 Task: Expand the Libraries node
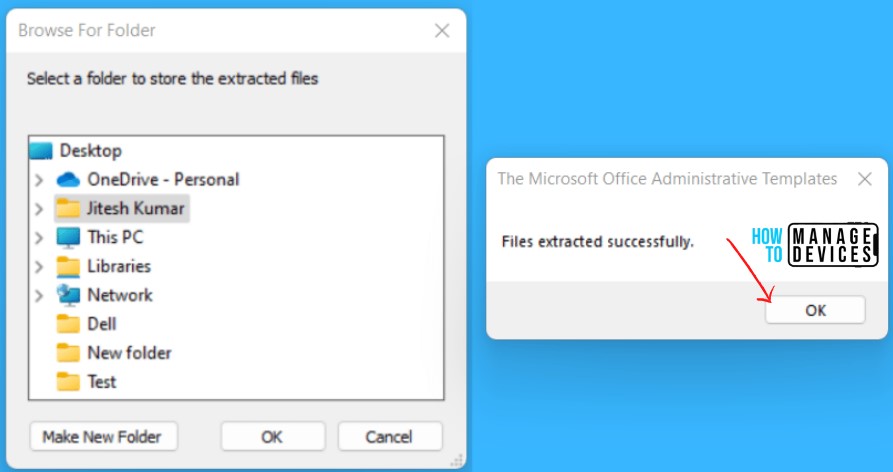[39, 267]
